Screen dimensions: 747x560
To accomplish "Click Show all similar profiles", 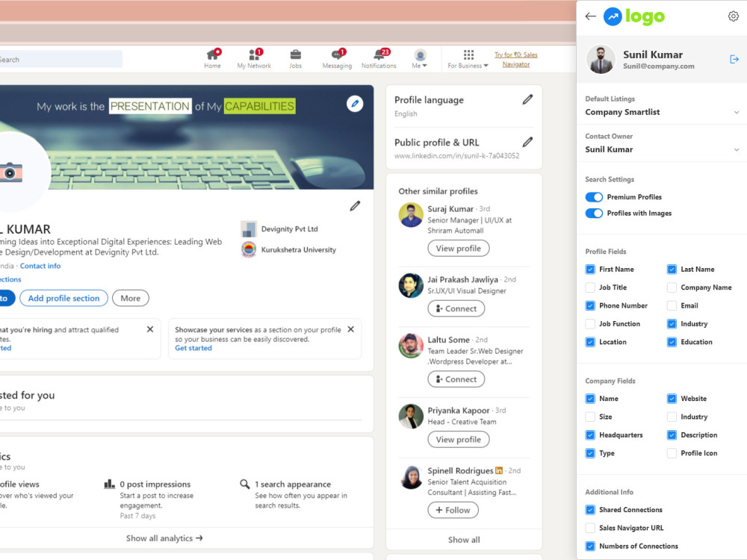I will pyautogui.click(x=464, y=540).
